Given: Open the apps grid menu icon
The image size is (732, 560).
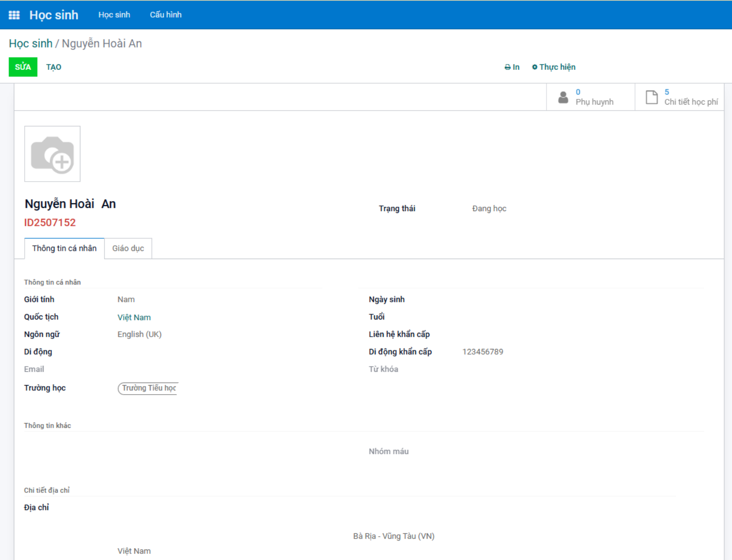Looking at the screenshot, I should (x=14, y=15).
